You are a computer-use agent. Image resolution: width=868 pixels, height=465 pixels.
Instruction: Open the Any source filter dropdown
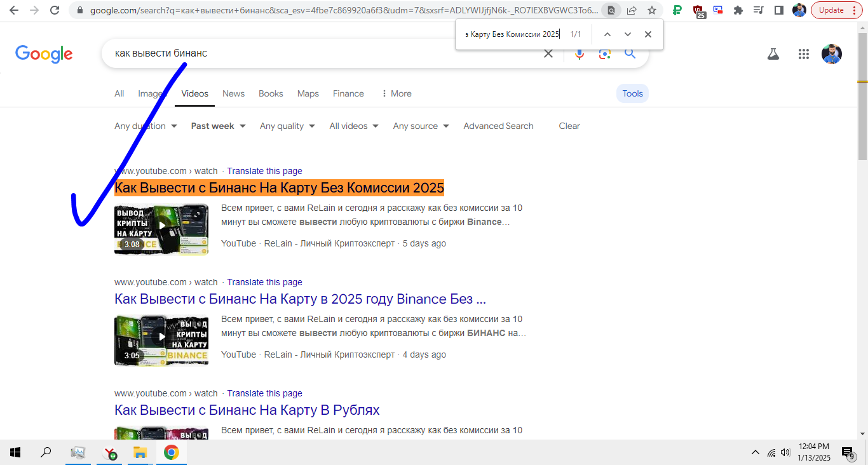pos(421,126)
